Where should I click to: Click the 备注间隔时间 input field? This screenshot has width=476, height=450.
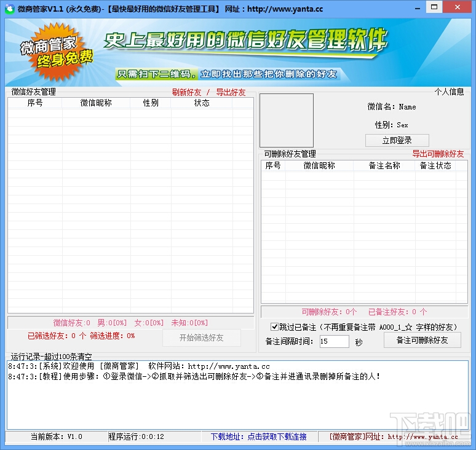pyautogui.click(x=334, y=341)
